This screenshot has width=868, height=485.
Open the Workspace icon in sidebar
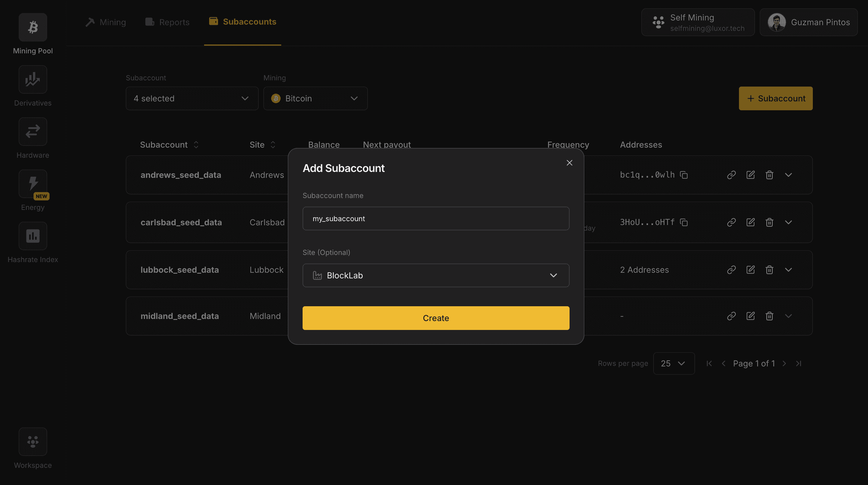pos(32,441)
